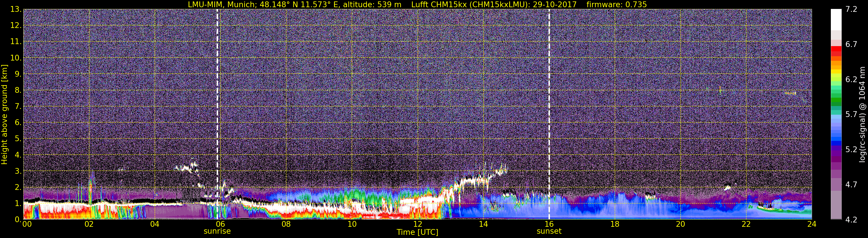Click the 'sunset' label under the axis
Screen dimensions: 868x238
click(x=549, y=231)
